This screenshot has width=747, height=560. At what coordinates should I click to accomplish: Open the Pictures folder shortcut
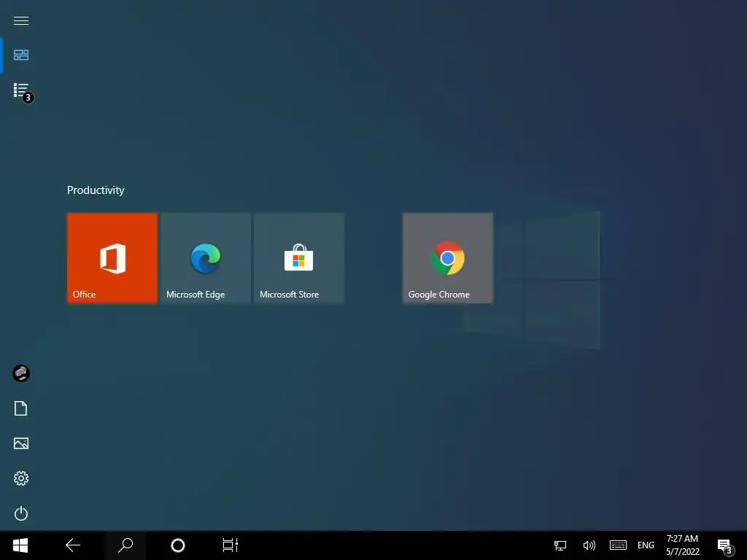point(21,443)
